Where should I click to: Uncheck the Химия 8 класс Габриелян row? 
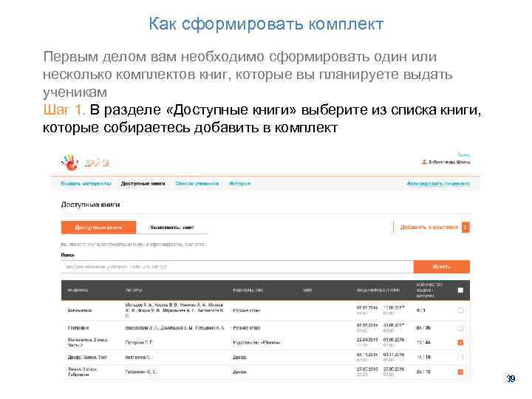coord(460,372)
